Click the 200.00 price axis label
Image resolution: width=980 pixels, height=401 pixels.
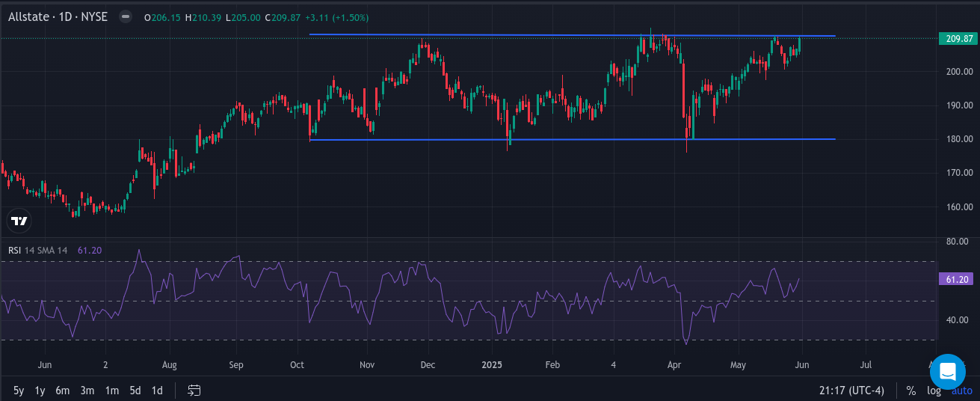(959, 72)
